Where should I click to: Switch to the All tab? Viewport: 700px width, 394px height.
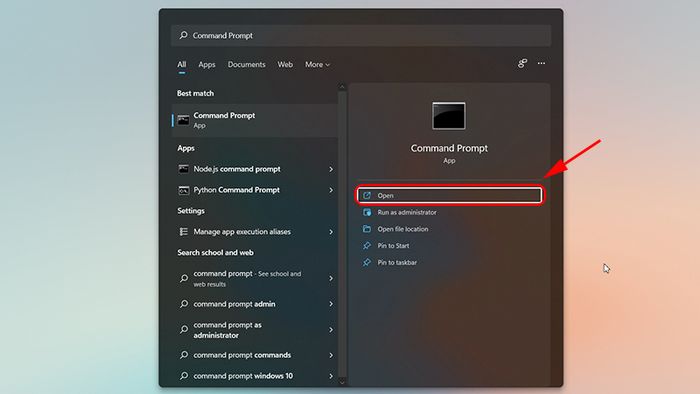pyautogui.click(x=182, y=64)
